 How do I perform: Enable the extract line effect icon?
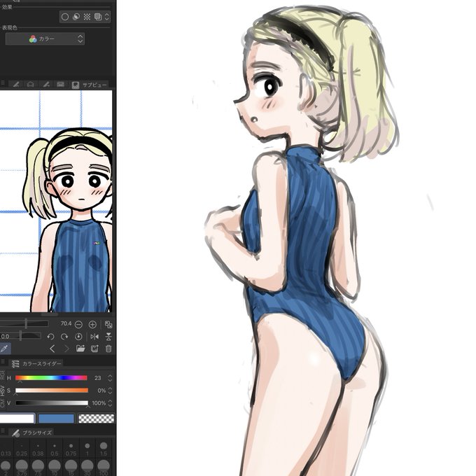(x=76, y=17)
